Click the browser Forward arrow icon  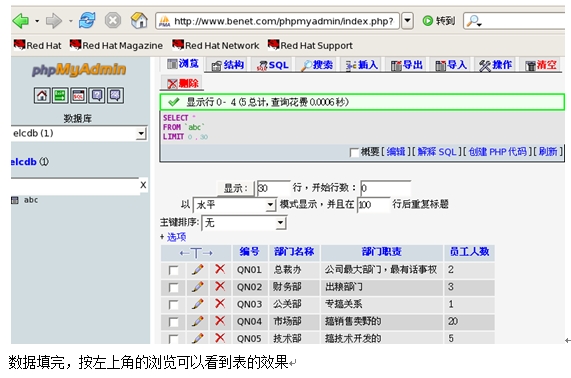pos(54,21)
